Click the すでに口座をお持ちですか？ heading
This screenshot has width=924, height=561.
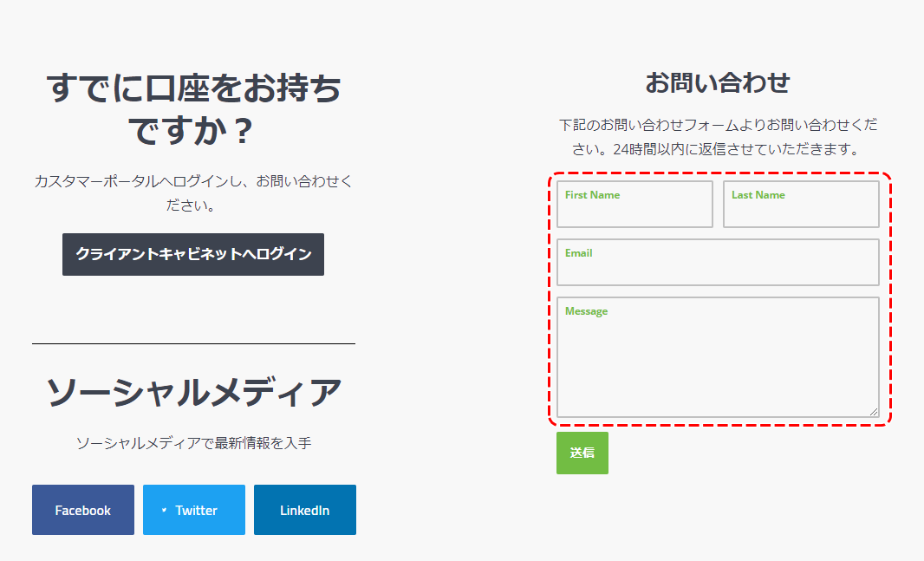193,109
